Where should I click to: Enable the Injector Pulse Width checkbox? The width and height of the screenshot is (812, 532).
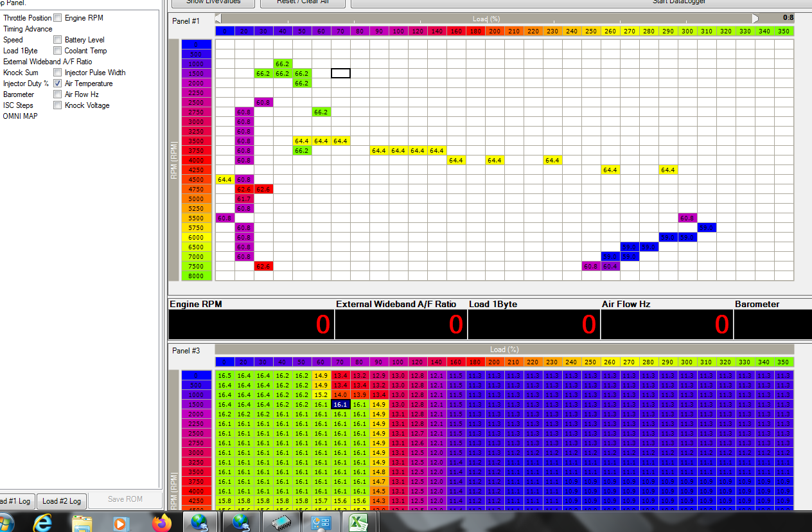pyautogui.click(x=58, y=73)
